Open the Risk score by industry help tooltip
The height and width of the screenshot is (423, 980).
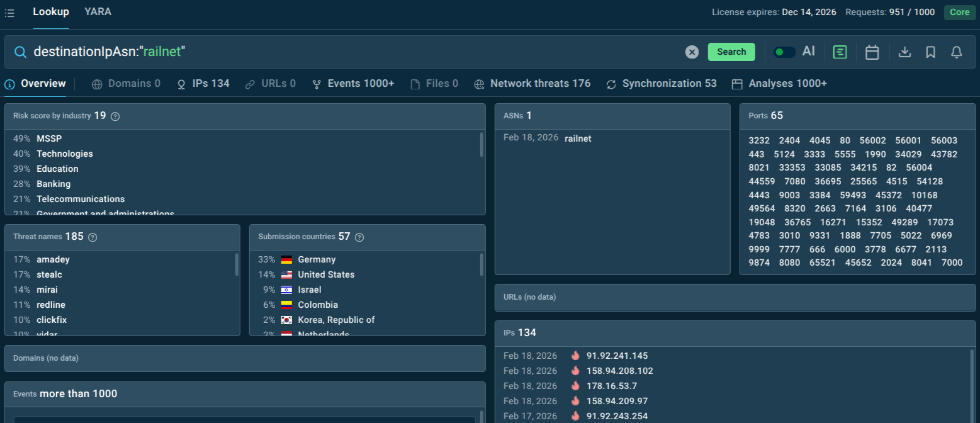(115, 116)
